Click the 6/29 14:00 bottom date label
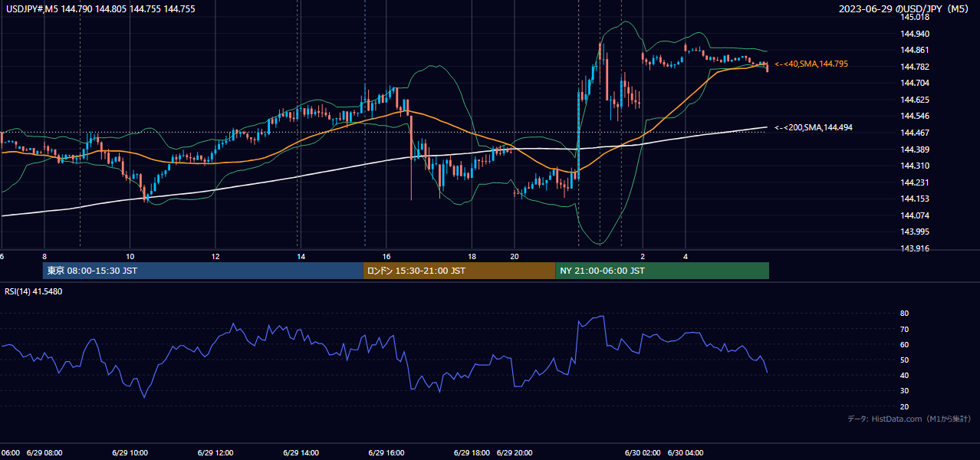This screenshot has height=460, width=980. 301,452
